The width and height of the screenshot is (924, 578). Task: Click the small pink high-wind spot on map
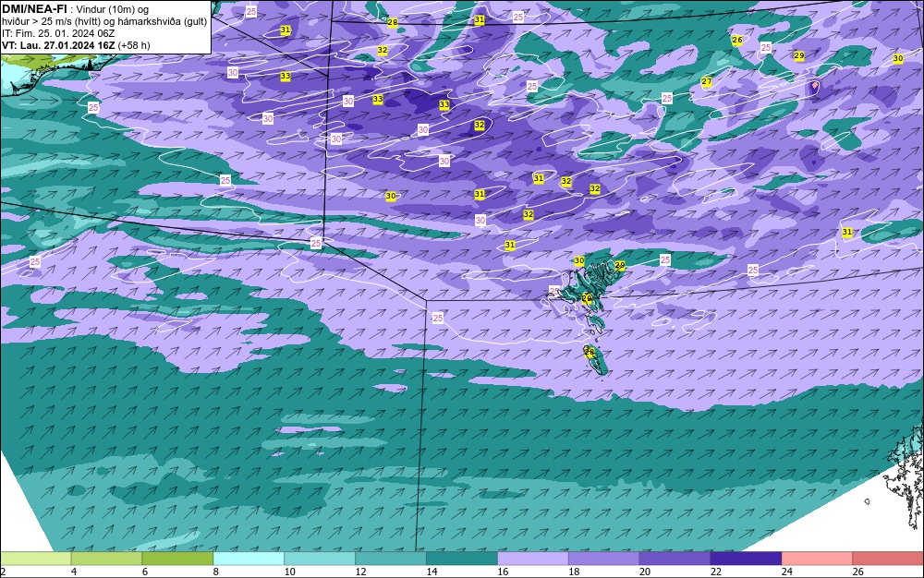pos(814,85)
